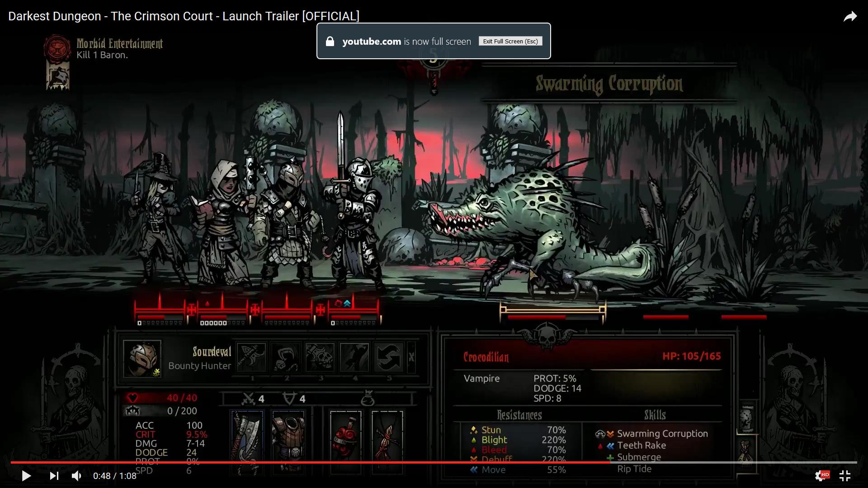Select Sourdeval's hero portrait
The image size is (868, 488).
pyautogui.click(x=142, y=358)
